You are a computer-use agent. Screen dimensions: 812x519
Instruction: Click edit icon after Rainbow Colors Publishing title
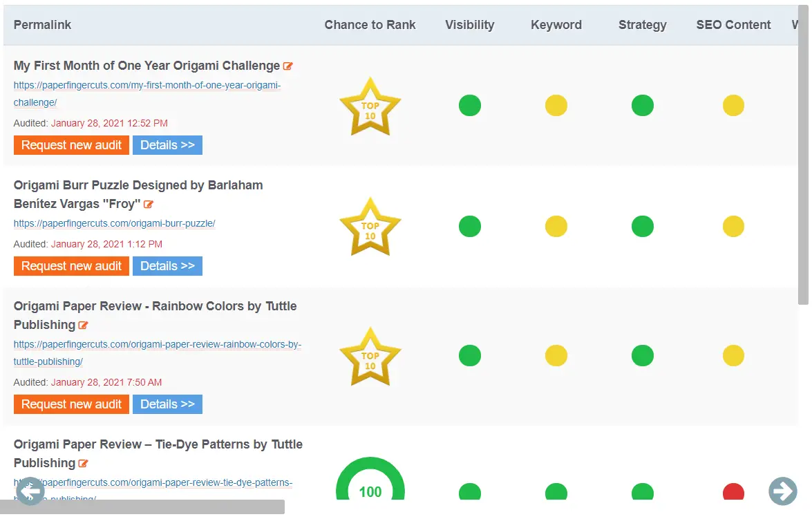point(84,325)
